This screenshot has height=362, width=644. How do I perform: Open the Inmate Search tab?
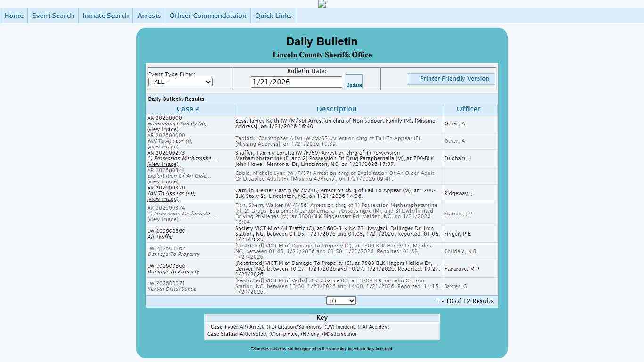point(106,16)
